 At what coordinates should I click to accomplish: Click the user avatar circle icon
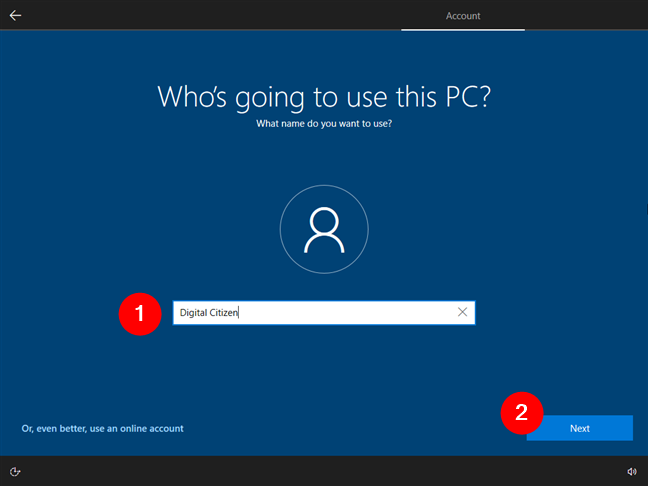coord(324,229)
